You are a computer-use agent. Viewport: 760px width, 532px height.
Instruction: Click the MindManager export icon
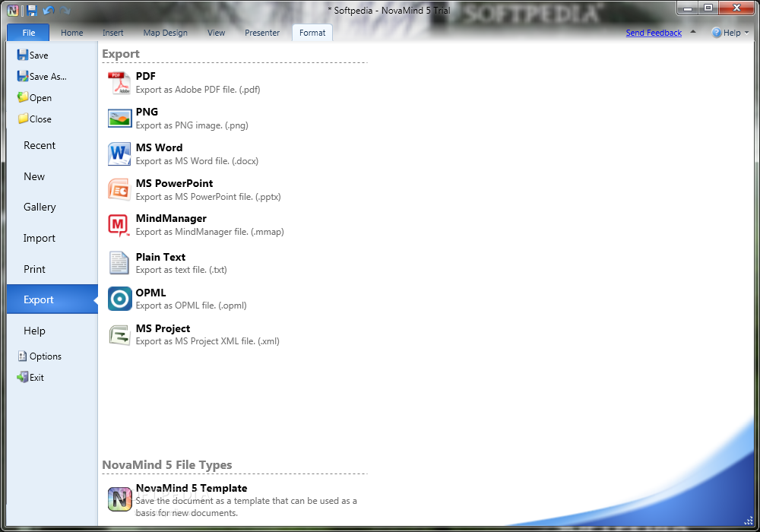(119, 225)
